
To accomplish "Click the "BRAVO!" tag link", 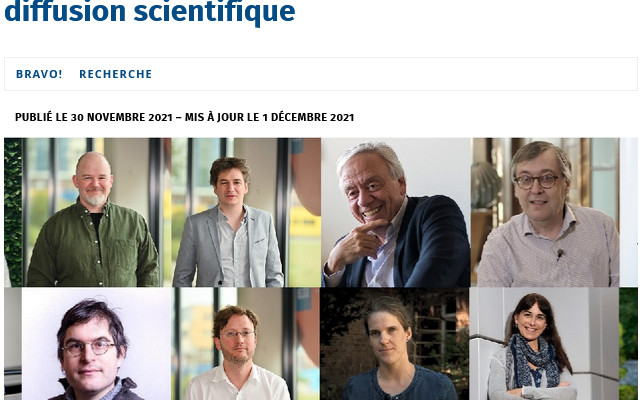I will pos(39,74).
